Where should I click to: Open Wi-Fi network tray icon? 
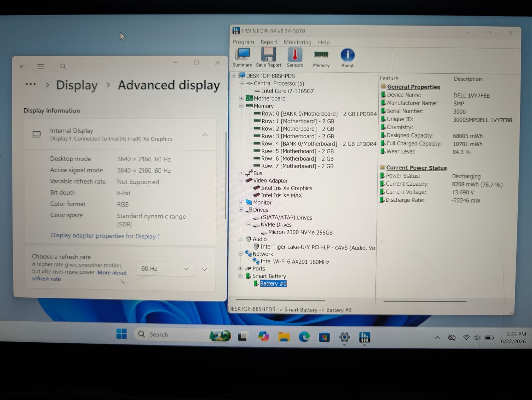pos(466,338)
